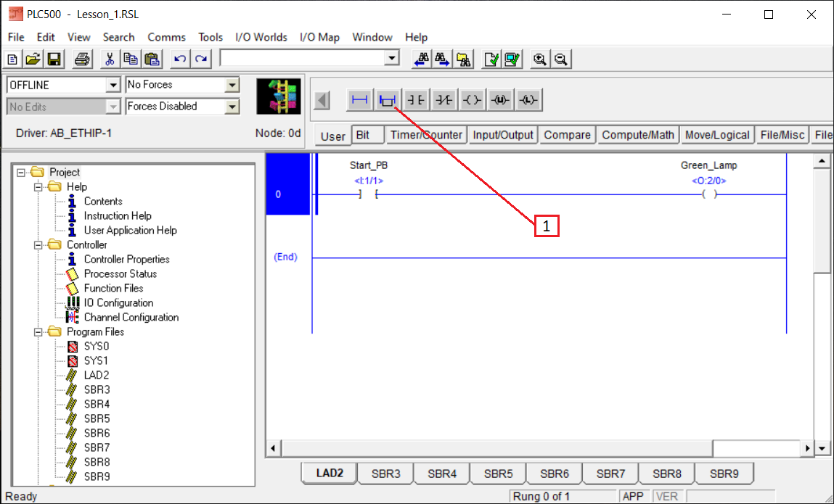This screenshot has width=834, height=504.
Task: Click the Print toolbar icon
Action: click(x=82, y=59)
